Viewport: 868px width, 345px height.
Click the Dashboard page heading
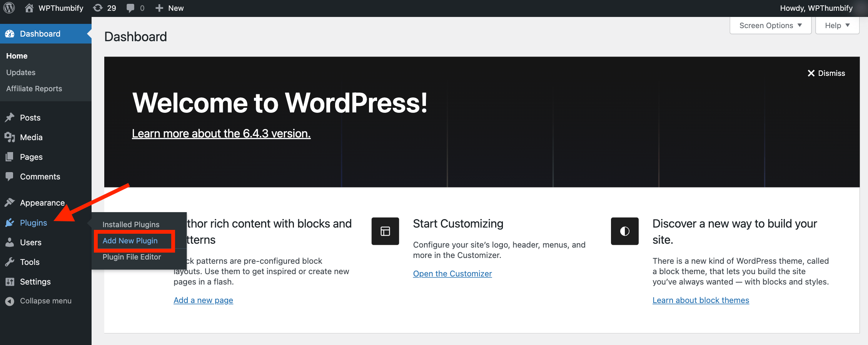point(135,37)
